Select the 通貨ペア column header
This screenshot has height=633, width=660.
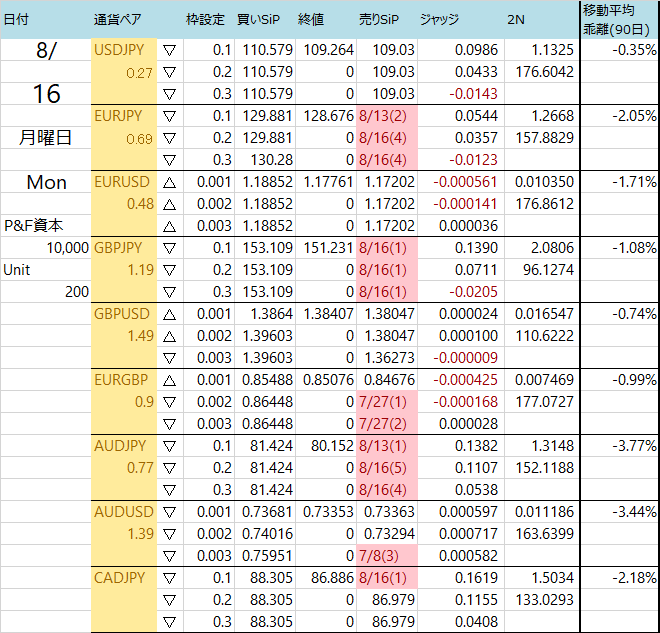point(117,20)
